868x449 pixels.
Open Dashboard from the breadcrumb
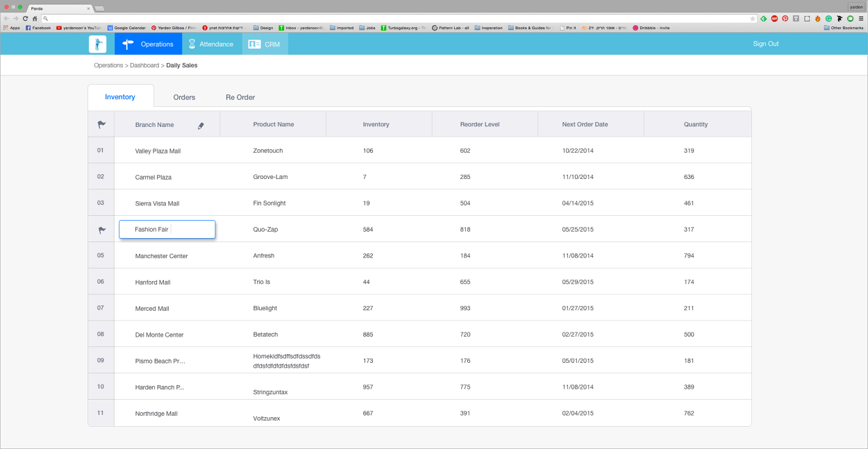pyautogui.click(x=144, y=65)
